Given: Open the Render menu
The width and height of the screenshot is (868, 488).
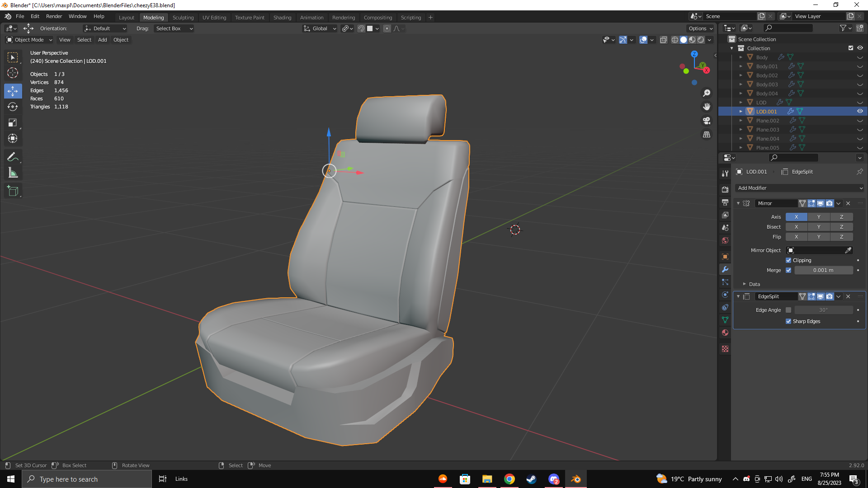Looking at the screenshot, I should tap(54, 16).
